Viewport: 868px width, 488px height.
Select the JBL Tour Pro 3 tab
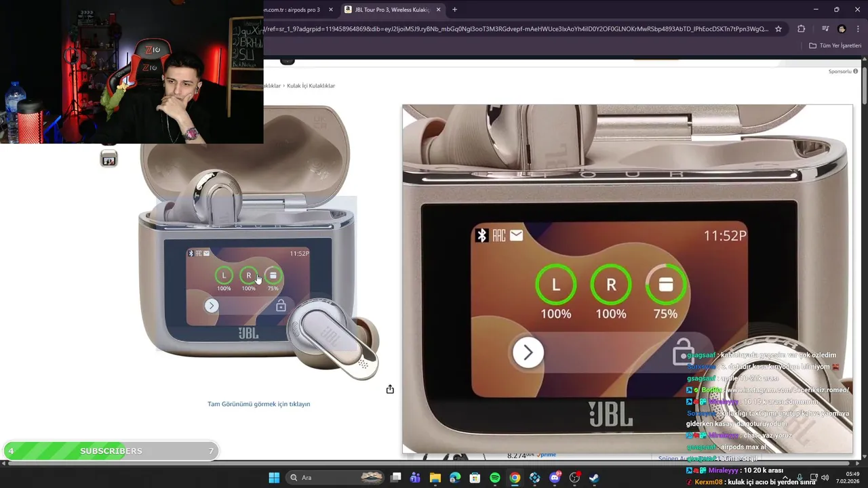(392, 9)
